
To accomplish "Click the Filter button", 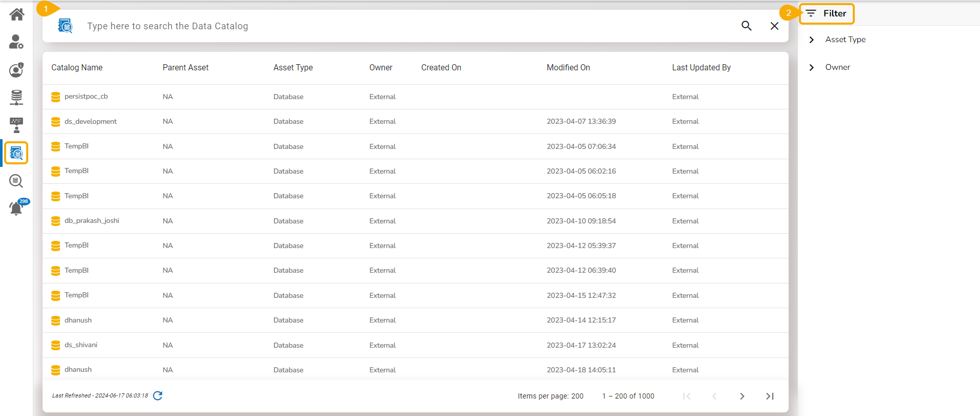I will 827,14.
